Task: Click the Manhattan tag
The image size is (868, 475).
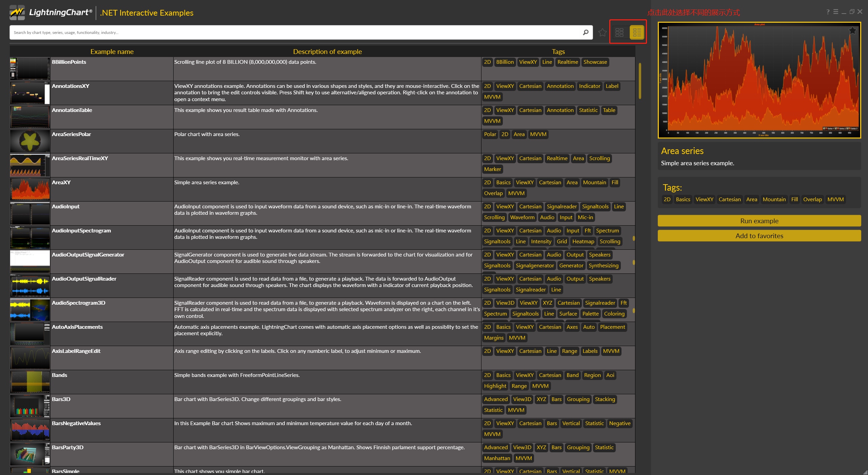Action: click(497, 458)
